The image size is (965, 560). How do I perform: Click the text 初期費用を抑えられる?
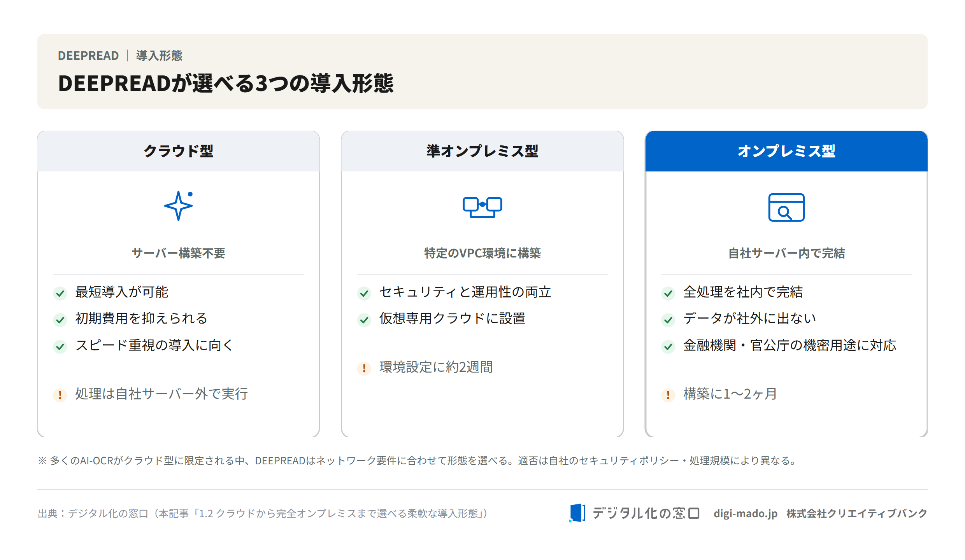[x=141, y=318]
